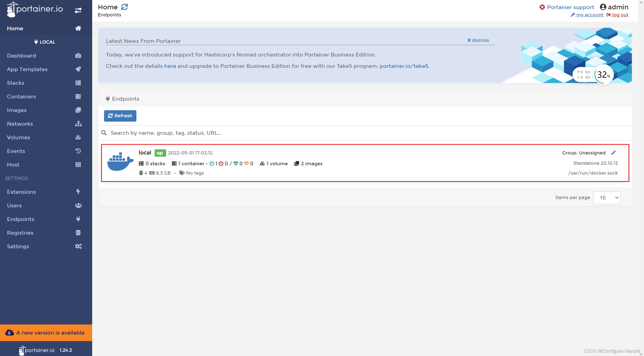Click the Volumes cubes icon
The image size is (644, 356).
pyautogui.click(x=78, y=137)
